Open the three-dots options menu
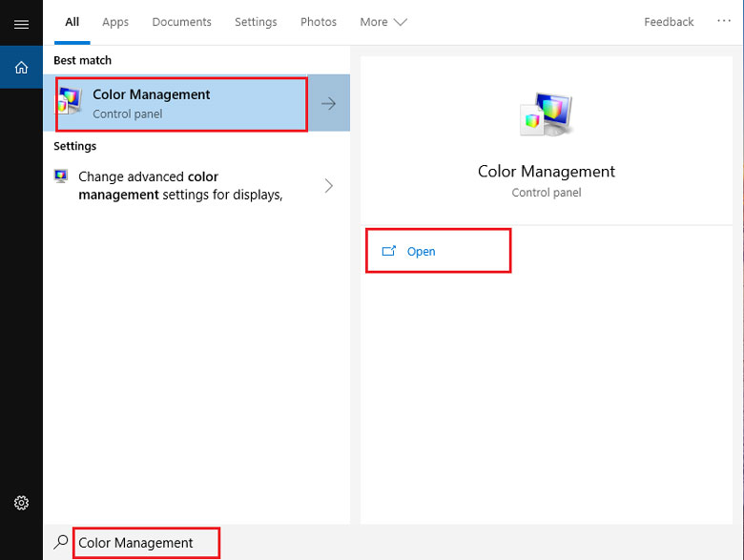 point(724,21)
